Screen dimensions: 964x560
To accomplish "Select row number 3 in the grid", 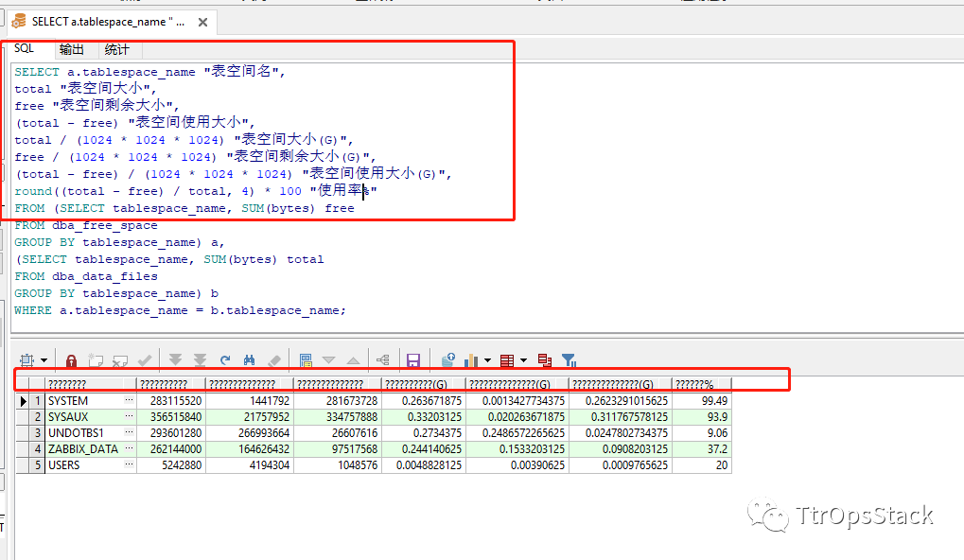I will coord(38,432).
